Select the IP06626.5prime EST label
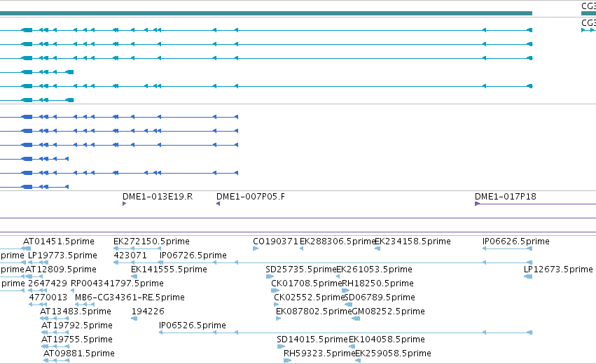This screenshot has width=596, height=364. (x=515, y=241)
